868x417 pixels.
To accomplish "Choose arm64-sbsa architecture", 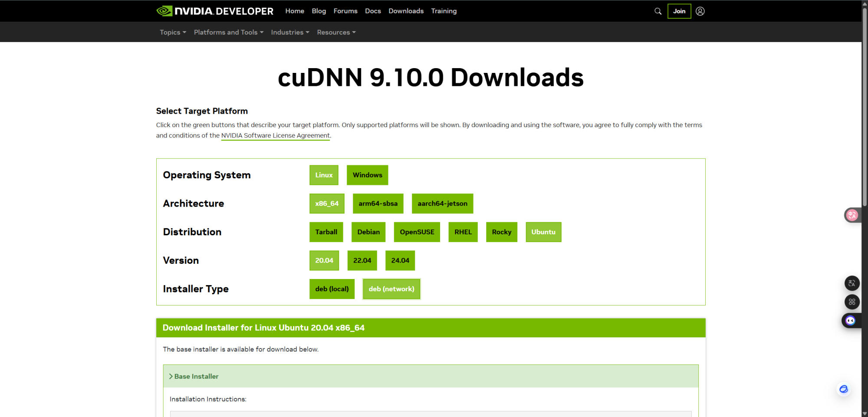I will [378, 204].
